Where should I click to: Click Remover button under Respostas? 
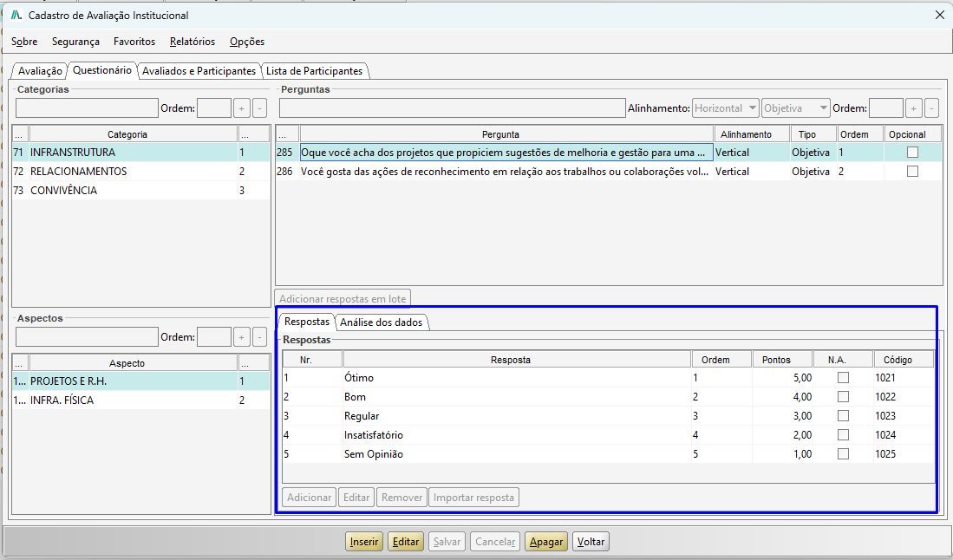(401, 498)
